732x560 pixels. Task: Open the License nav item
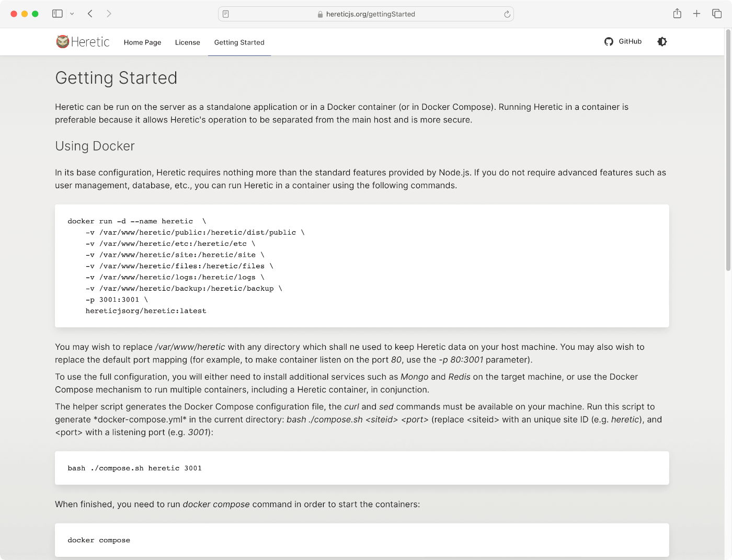point(187,42)
